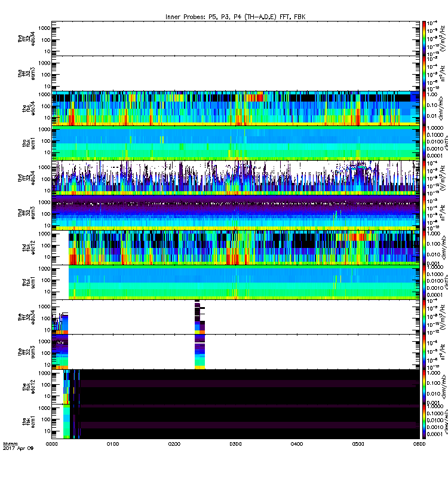This screenshot has height=478, width=448.
Task: Click the "100" tick label of thd fbk edc12 panel
Action: click(x=46, y=246)
